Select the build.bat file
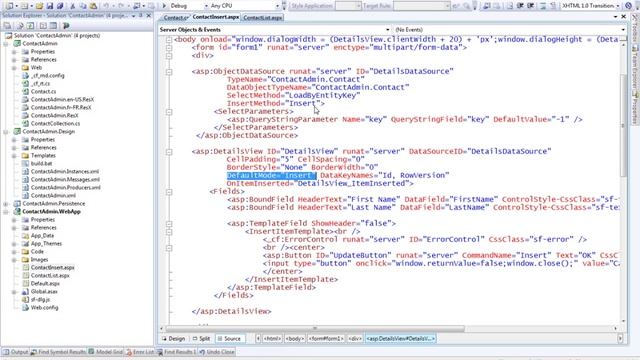Screen dimensions: 640x360 tap(41, 164)
